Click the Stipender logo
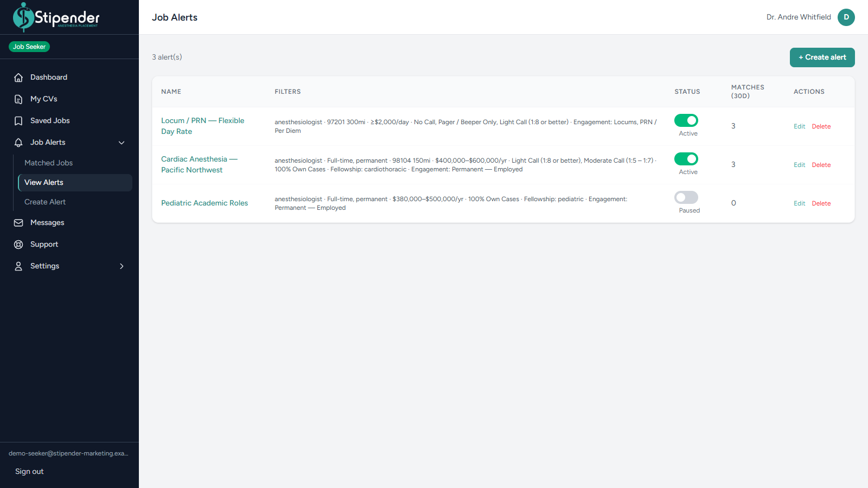 56,17
